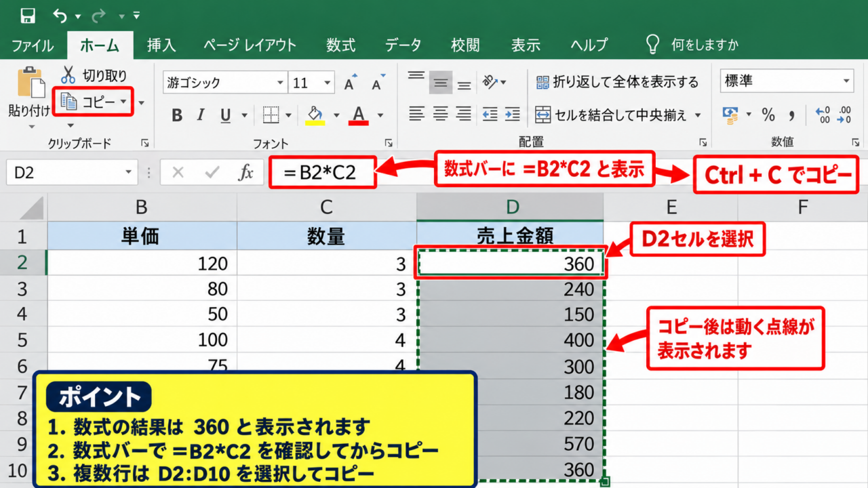Toggle center horizontal text alignment
The width and height of the screenshot is (868, 488).
click(x=441, y=114)
